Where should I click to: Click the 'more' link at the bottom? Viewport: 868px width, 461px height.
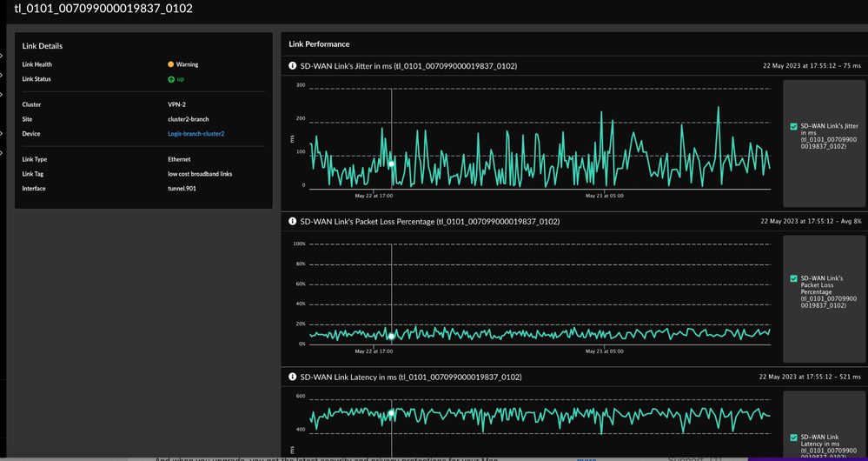(586, 458)
